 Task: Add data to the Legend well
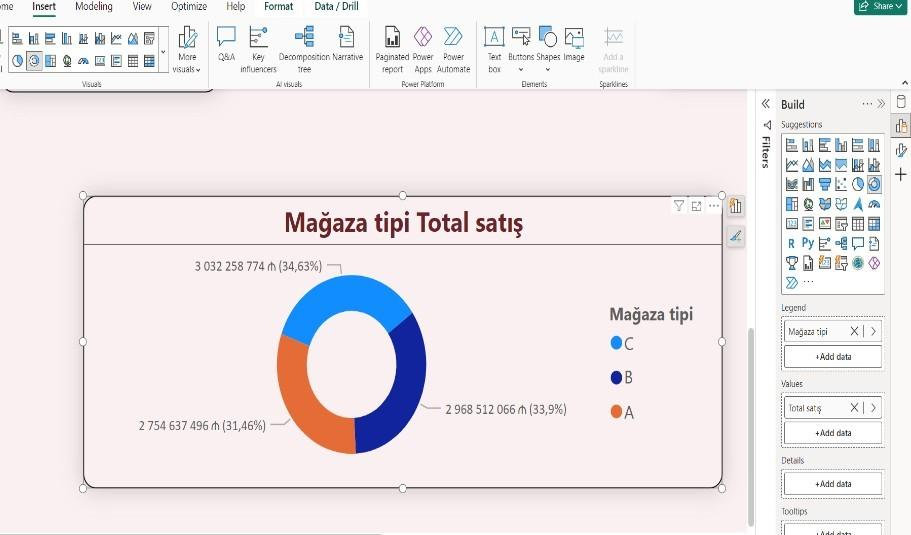(x=833, y=357)
